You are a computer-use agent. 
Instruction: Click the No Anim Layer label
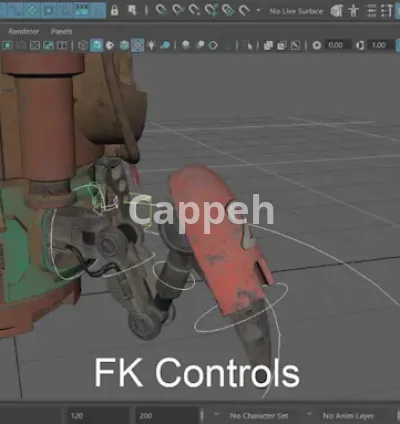348,416
